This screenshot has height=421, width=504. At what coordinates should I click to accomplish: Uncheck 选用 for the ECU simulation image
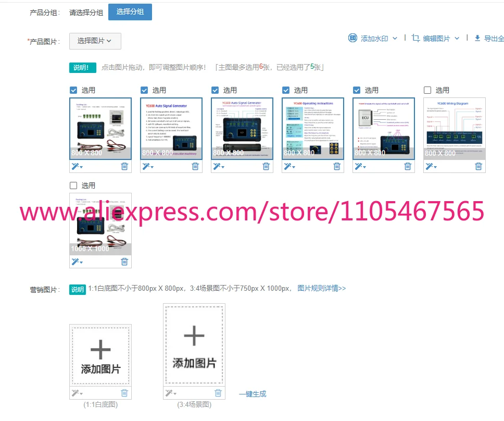[357, 90]
